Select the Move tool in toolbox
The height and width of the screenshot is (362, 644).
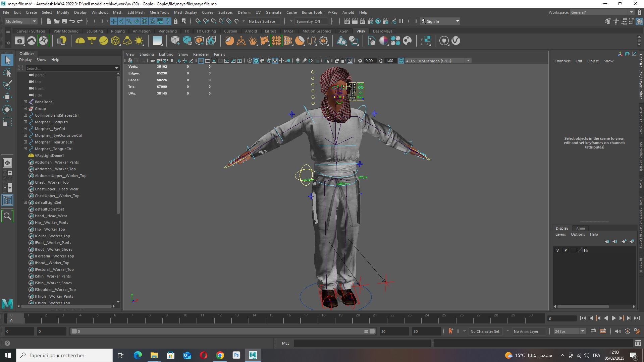pyautogui.click(x=7, y=97)
